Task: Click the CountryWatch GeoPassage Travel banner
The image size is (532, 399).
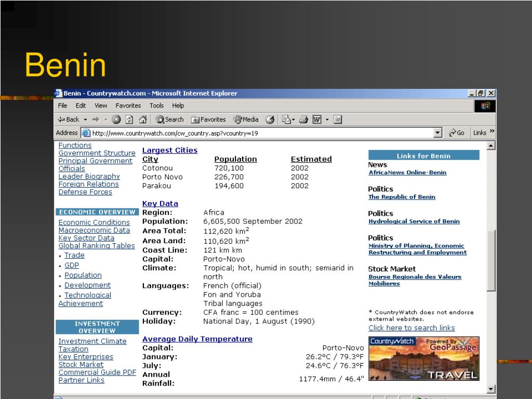Action: click(x=424, y=358)
